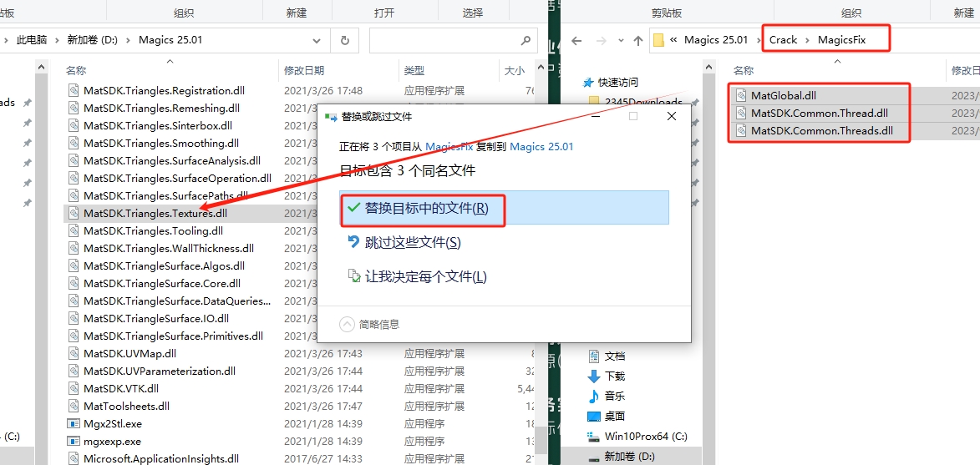The width and height of the screenshot is (980, 465).
Task: Sort by 修改日期 column in left window
Action: click(x=302, y=71)
